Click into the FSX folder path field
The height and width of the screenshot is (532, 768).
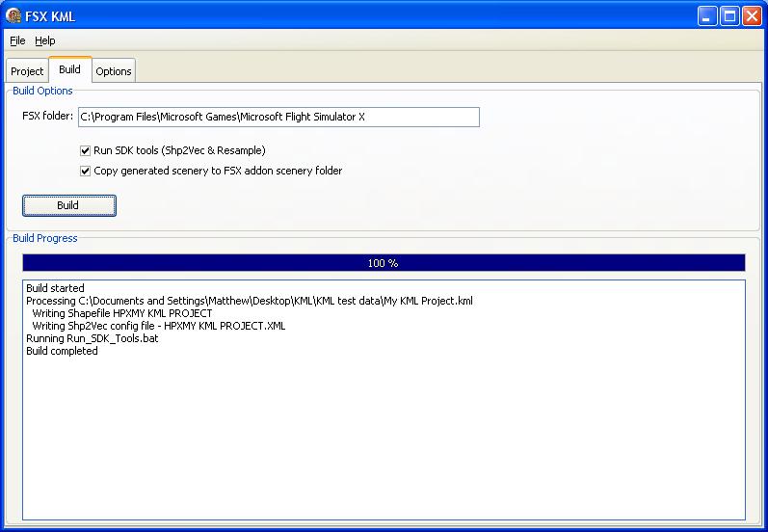(x=278, y=117)
